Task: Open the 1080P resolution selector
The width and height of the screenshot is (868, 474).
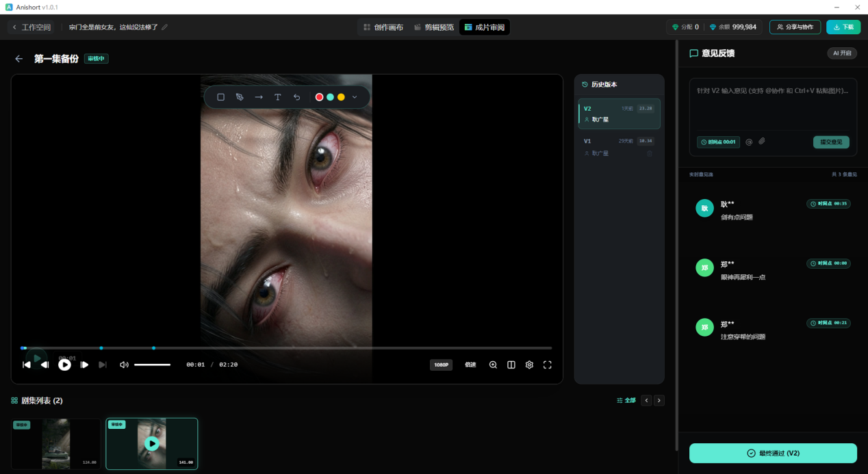Action: [441, 365]
